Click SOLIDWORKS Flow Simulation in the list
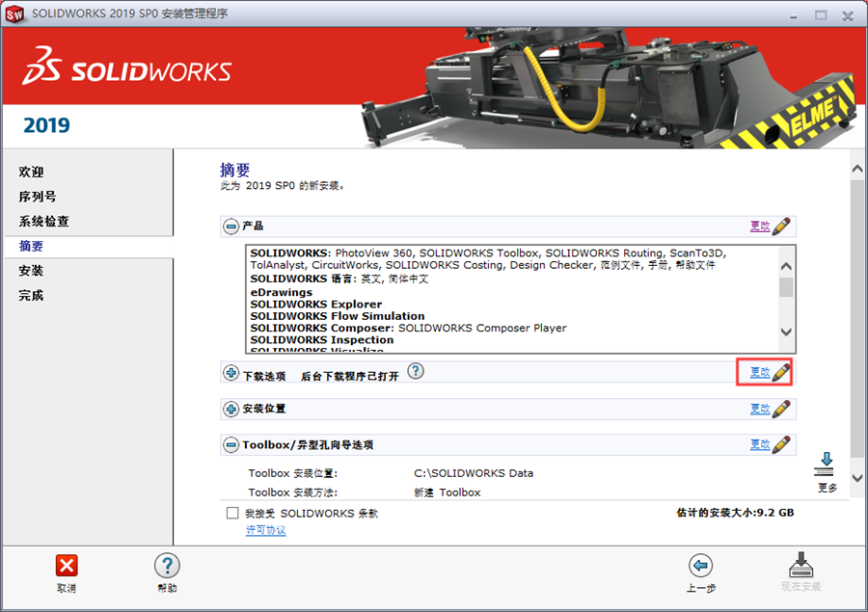Viewport: 868px width, 612px height. pos(338,316)
